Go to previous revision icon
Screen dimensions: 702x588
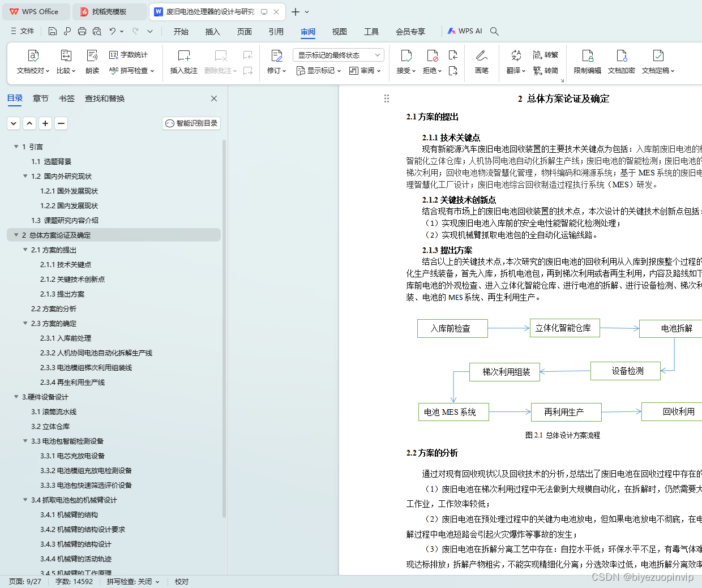[453, 55]
